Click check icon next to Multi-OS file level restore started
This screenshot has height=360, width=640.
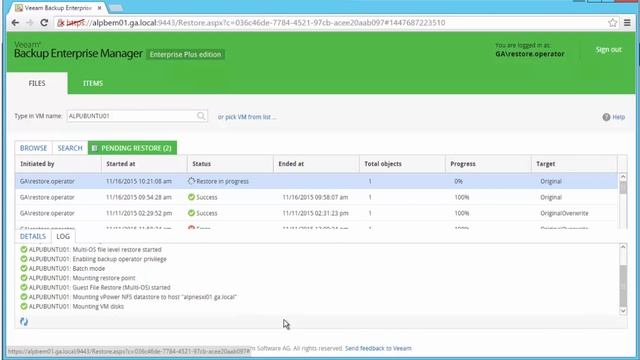[24, 249]
